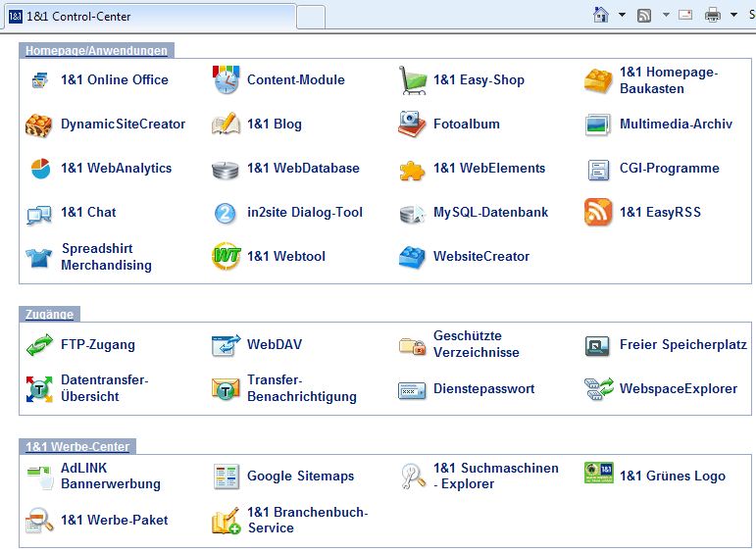Open the empty new tab button
The image size is (756, 552).
pyautogui.click(x=310, y=17)
